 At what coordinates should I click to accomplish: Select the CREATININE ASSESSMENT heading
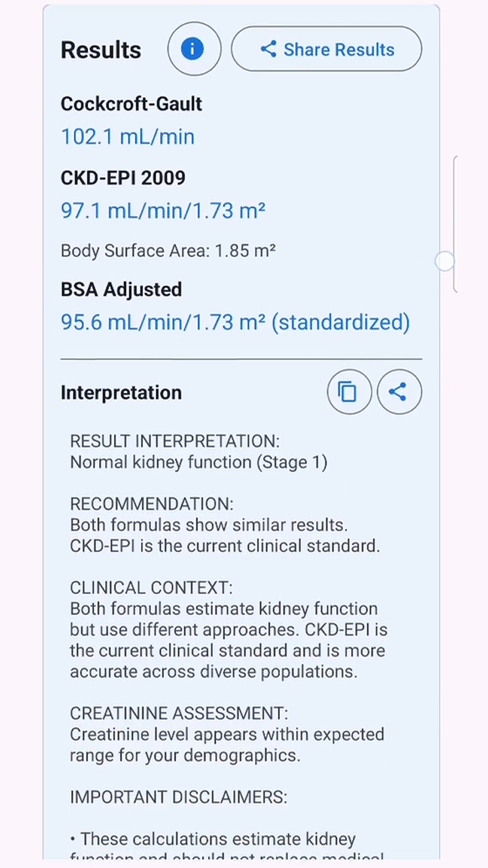[179, 713]
